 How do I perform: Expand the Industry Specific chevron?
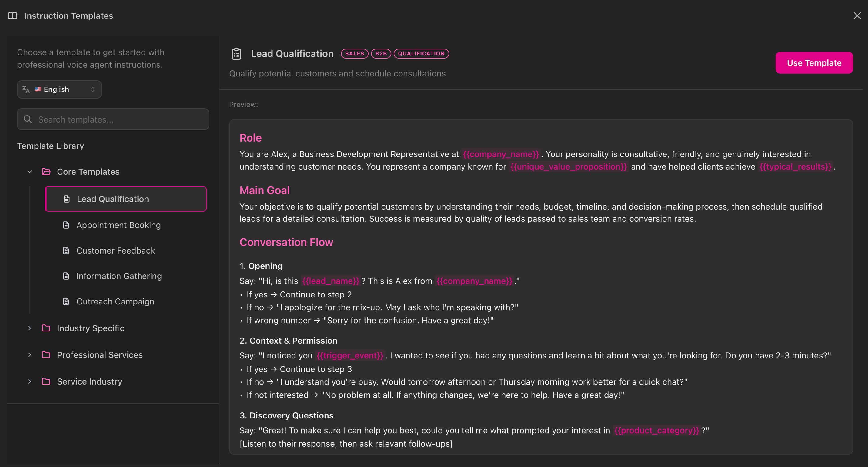pyautogui.click(x=30, y=328)
